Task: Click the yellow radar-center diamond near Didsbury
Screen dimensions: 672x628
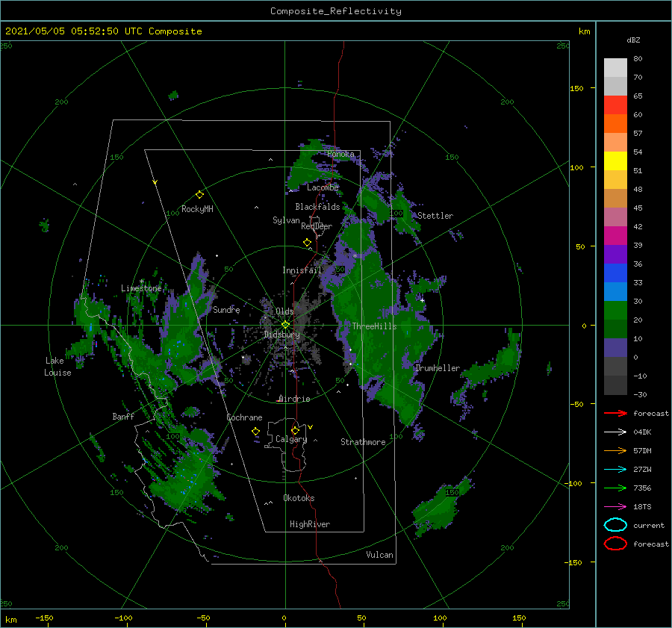Action: (285, 325)
